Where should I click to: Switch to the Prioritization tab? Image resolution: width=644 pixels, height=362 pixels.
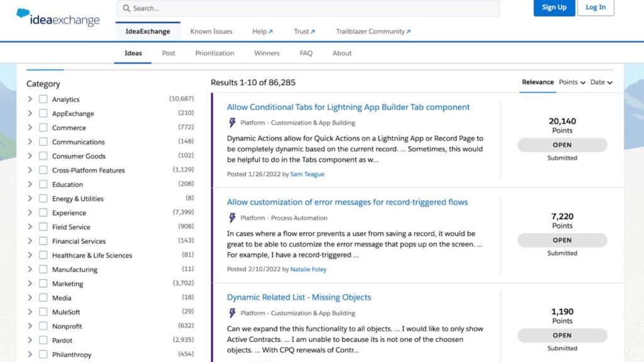214,53
